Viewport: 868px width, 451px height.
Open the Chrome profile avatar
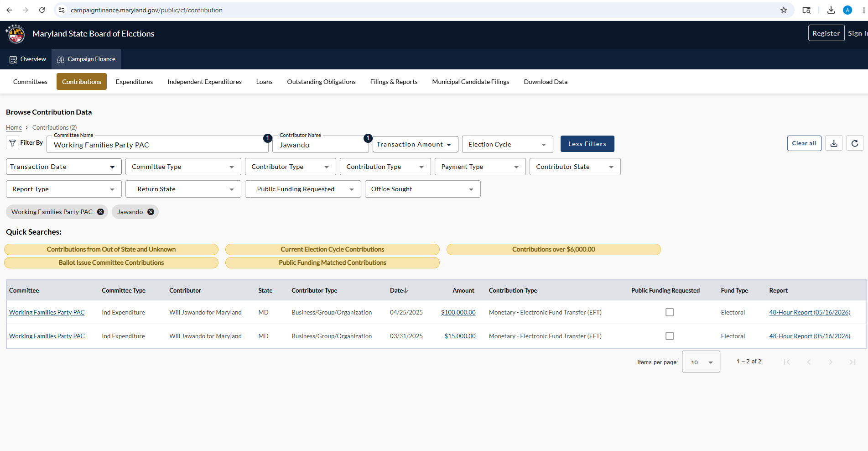(847, 10)
